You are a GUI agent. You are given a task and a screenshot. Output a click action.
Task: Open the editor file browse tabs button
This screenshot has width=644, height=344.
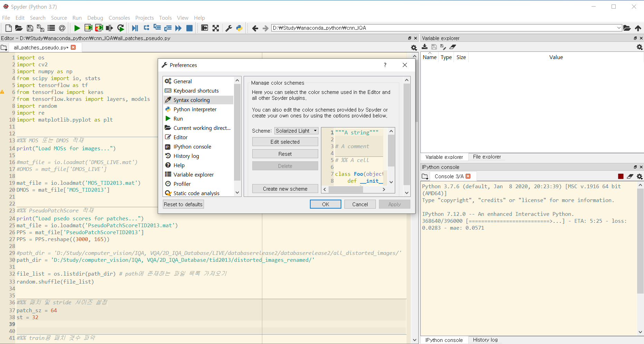4,48
